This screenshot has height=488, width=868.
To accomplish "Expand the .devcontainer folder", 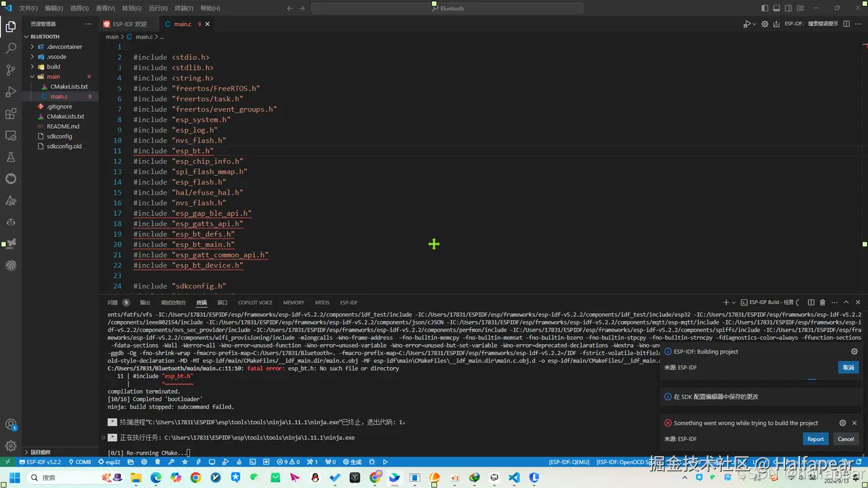I will point(60,47).
